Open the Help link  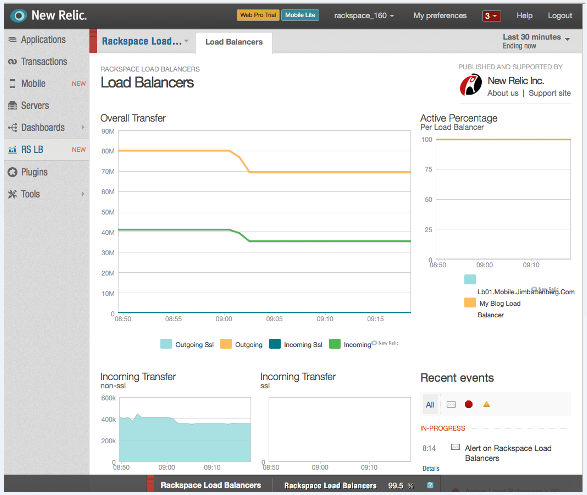[x=524, y=15]
